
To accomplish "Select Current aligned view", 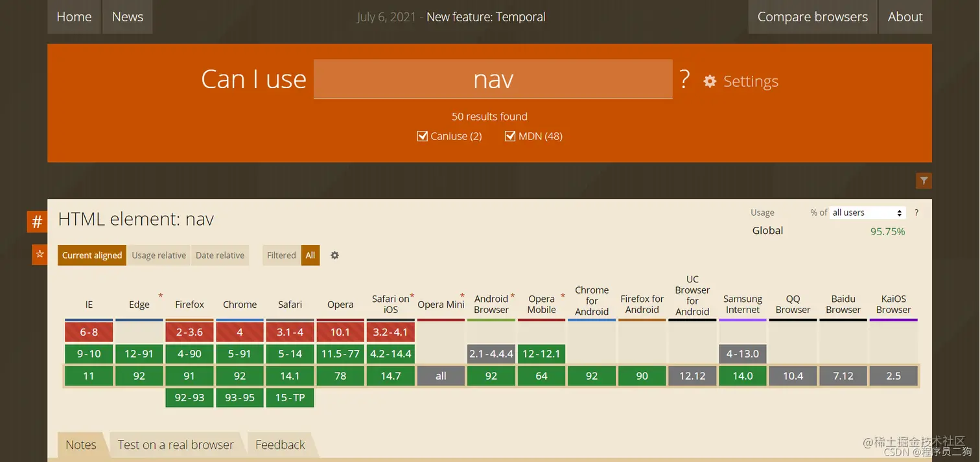I will pyautogui.click(x=92, y=255).
